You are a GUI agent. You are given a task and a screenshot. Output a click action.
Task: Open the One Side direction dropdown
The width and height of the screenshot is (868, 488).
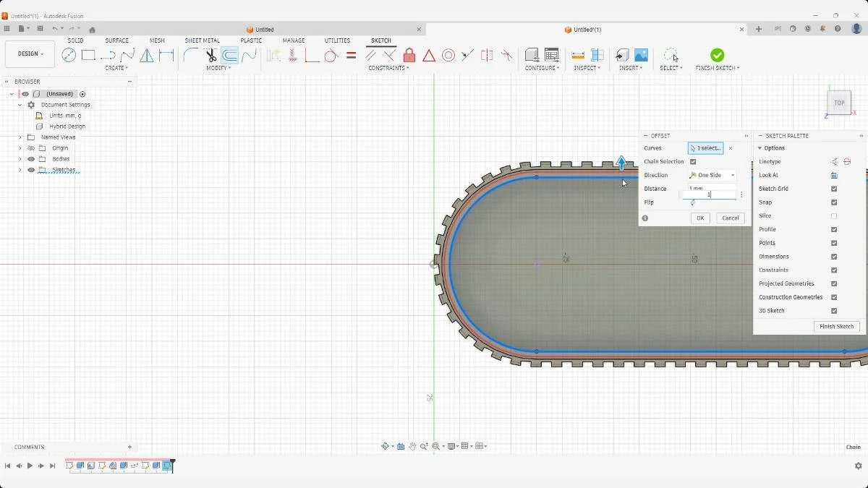click(712, 174)
